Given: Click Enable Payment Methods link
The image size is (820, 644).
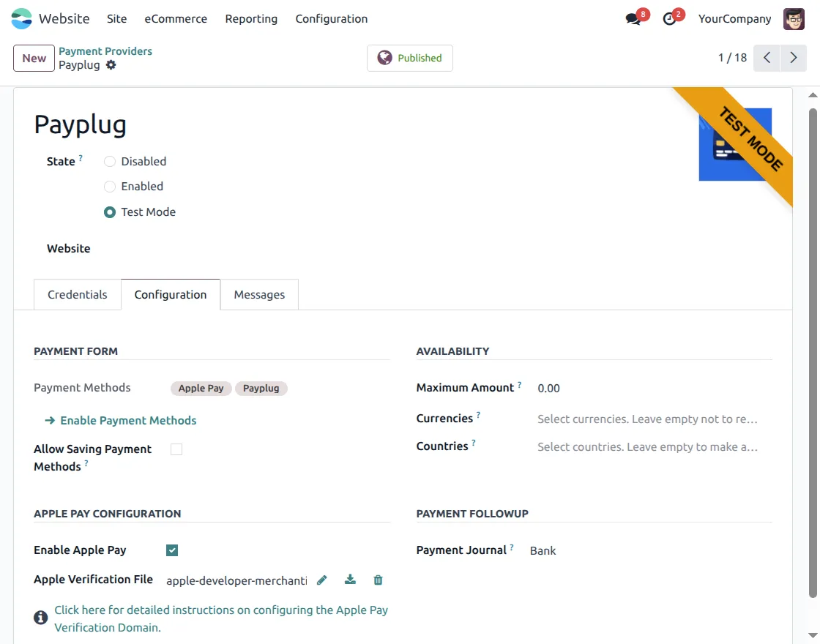Looking at the screenshot, I should click(121, 420).
